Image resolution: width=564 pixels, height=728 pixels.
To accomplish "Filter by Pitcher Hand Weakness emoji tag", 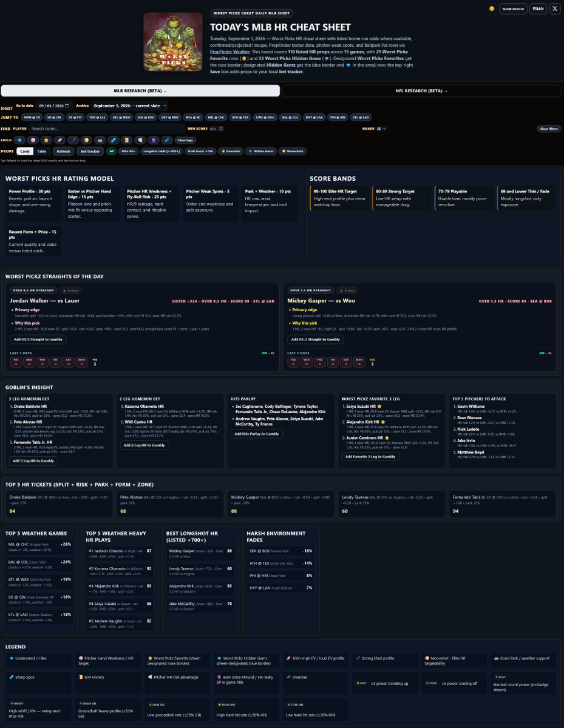I will coord(33,140).
